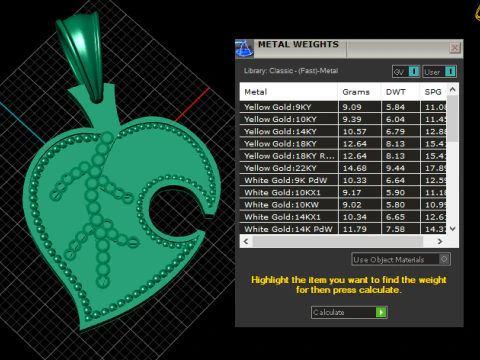This screenshot has width=480, height=360.
Task: Click the Metal column header
Action: 289,92
